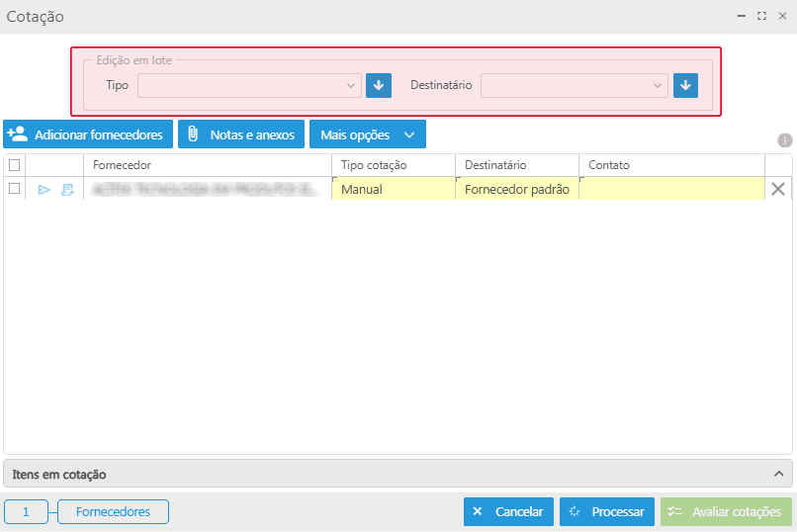Image resolution: width=797 pixels, height=532 pixels.
Task: Remove supplier row with the X icon
Action: click(778, 189)
